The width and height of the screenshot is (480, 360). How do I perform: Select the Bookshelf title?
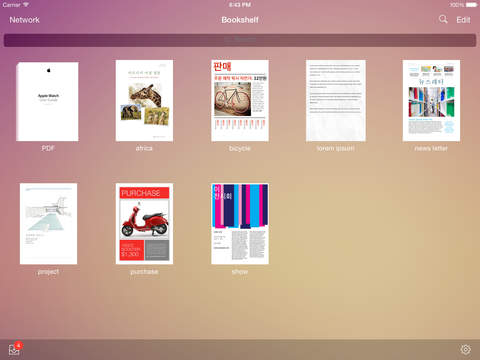tap(240, 20)
